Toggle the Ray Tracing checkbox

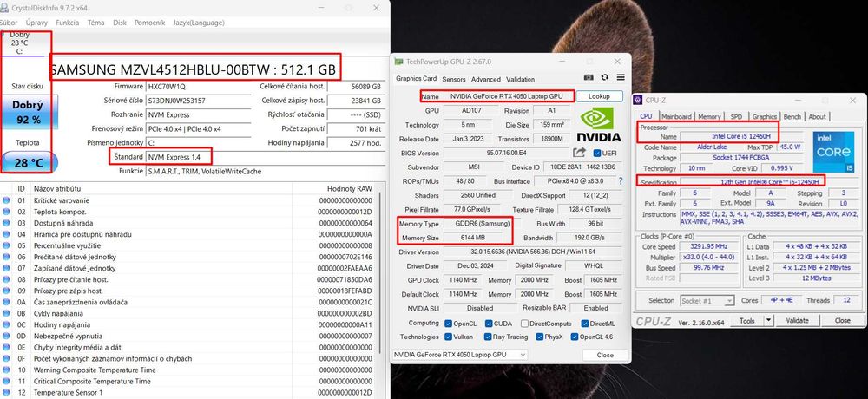tap(488, 337)
